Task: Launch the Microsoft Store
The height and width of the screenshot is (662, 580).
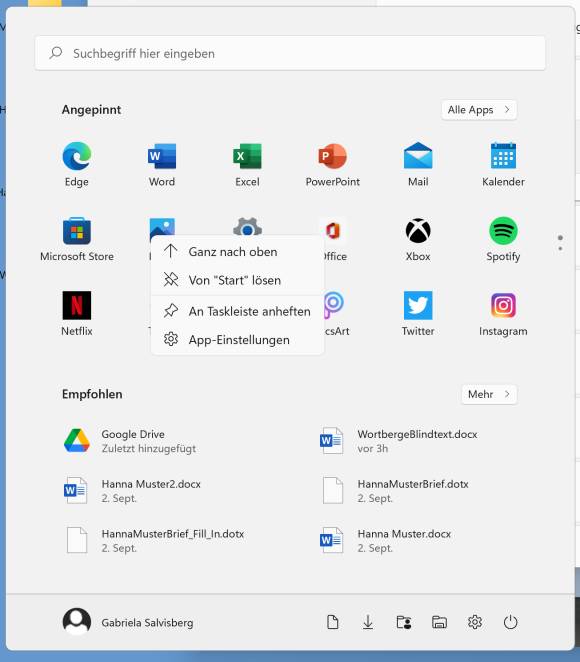Action: point(77,239)
